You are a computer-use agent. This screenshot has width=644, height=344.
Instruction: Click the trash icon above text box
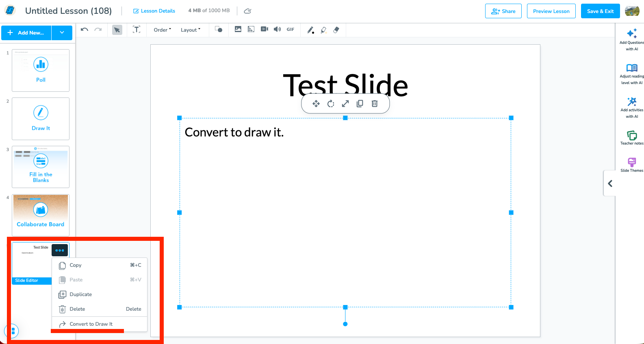(x=375, y=104)
